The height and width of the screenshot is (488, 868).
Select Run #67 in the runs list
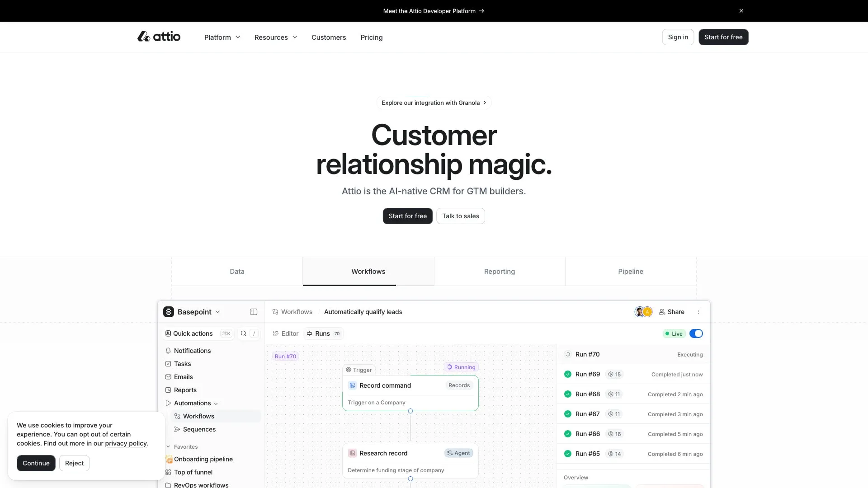(633, 414)
